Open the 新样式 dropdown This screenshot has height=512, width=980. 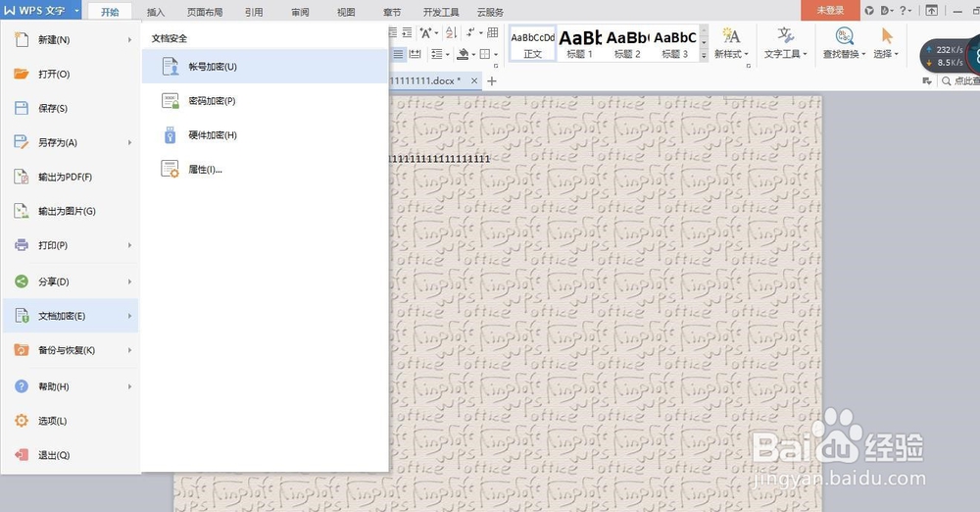[x=731, y=42]
